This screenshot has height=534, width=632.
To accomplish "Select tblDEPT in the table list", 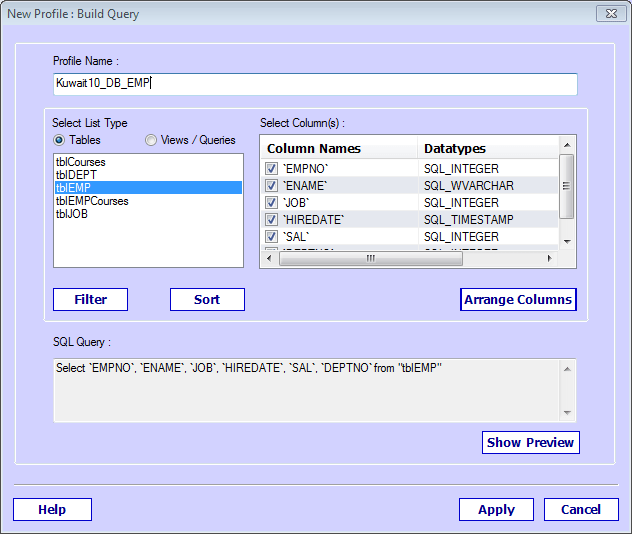I will pyautogui.click(x=76, y=175).
